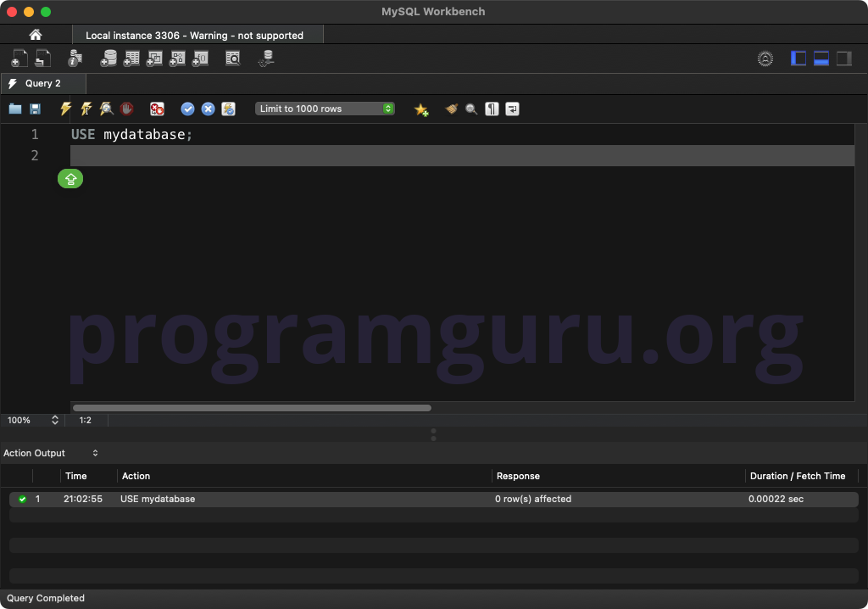Select the Local instance 3306 connection tab
Viewport: 868px width, 609px height.
point(198,35)
